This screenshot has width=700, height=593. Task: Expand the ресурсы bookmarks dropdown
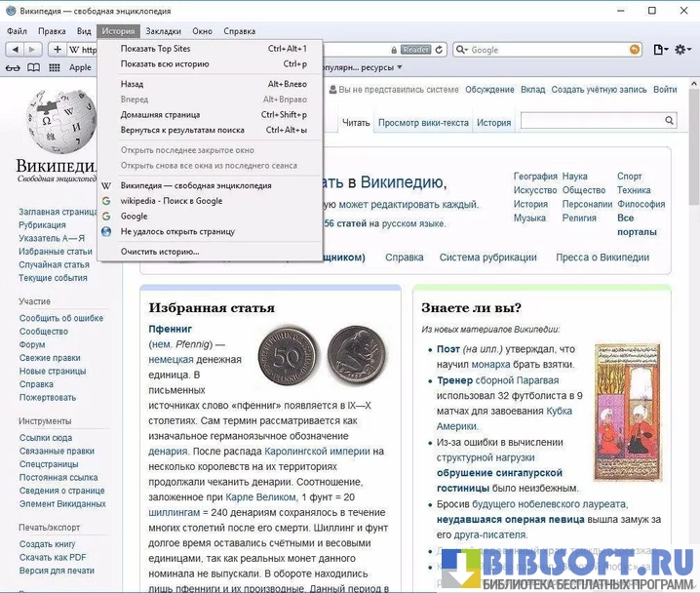[400, 67]
